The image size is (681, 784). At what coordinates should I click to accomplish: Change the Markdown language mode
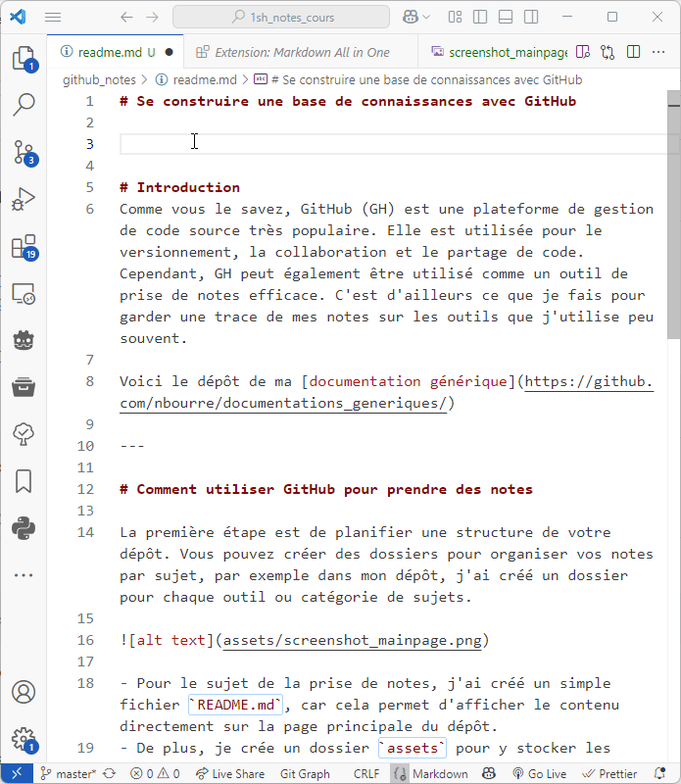(440, 774)
